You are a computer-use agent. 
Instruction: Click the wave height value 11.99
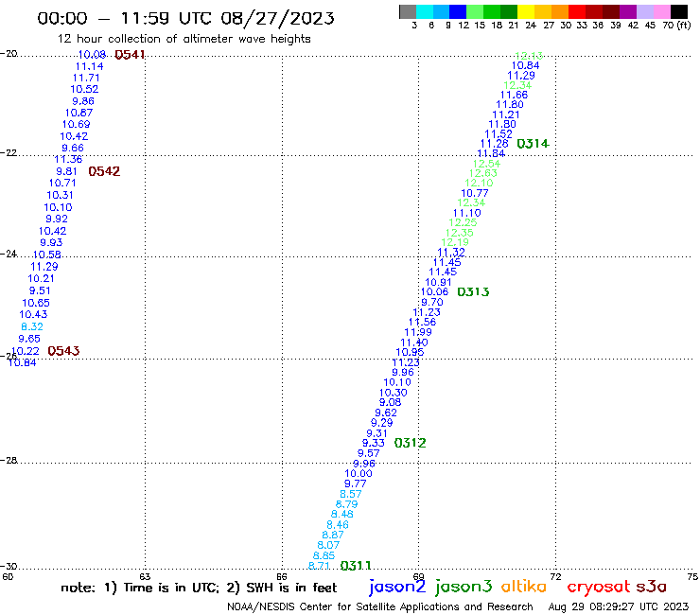(x=418, y=332)
